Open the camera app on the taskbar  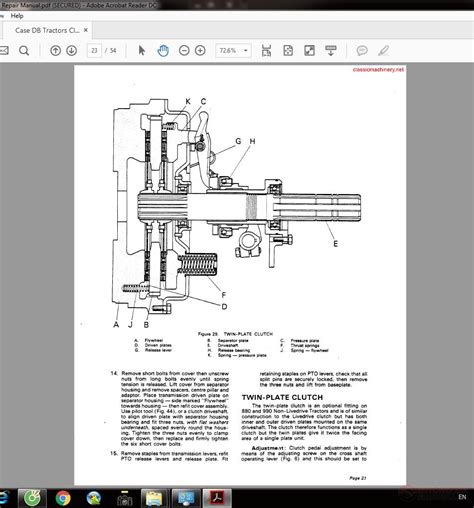(x=124, y=499)
